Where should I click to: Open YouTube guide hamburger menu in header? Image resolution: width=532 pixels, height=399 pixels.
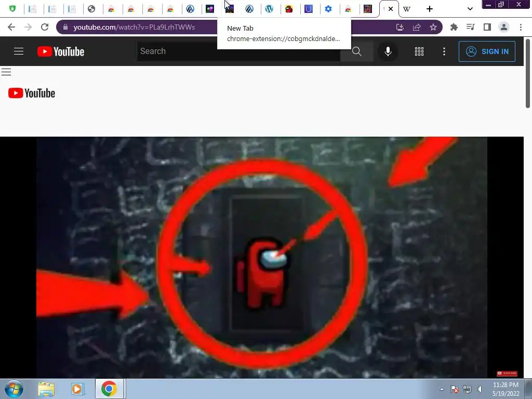tap(19, 51)
